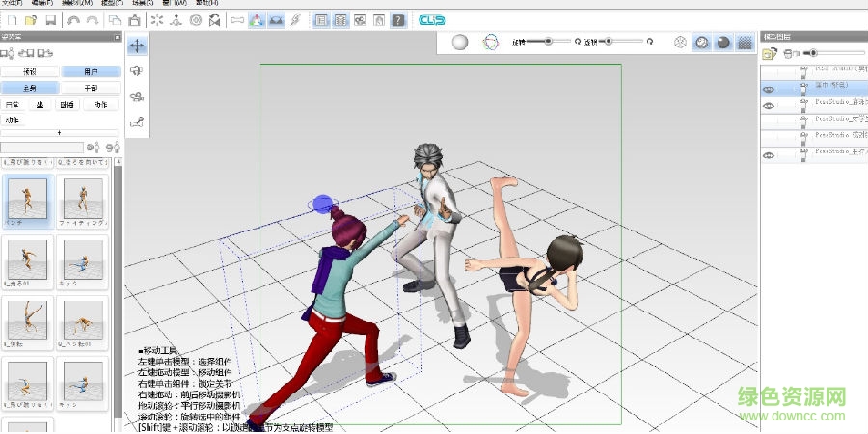
Task: Click the pose search input field
Action: click(x=42, y=148)
